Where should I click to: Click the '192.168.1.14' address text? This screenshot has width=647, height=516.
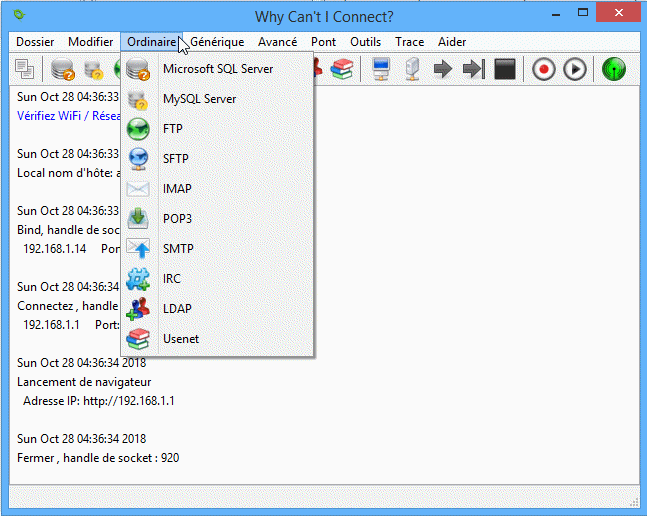(54, 249)
